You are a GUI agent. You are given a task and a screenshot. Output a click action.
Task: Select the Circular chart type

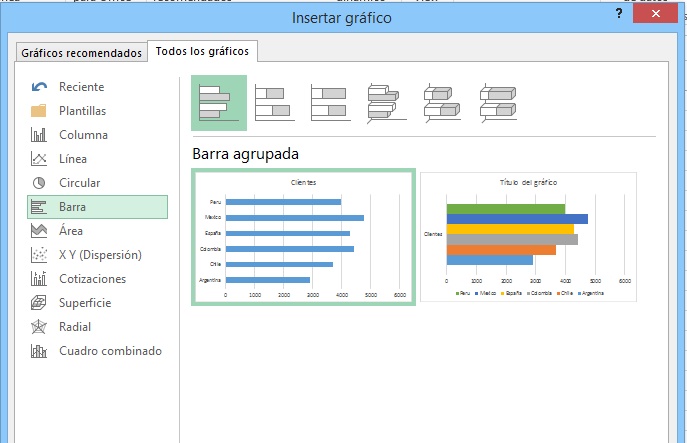79,183
